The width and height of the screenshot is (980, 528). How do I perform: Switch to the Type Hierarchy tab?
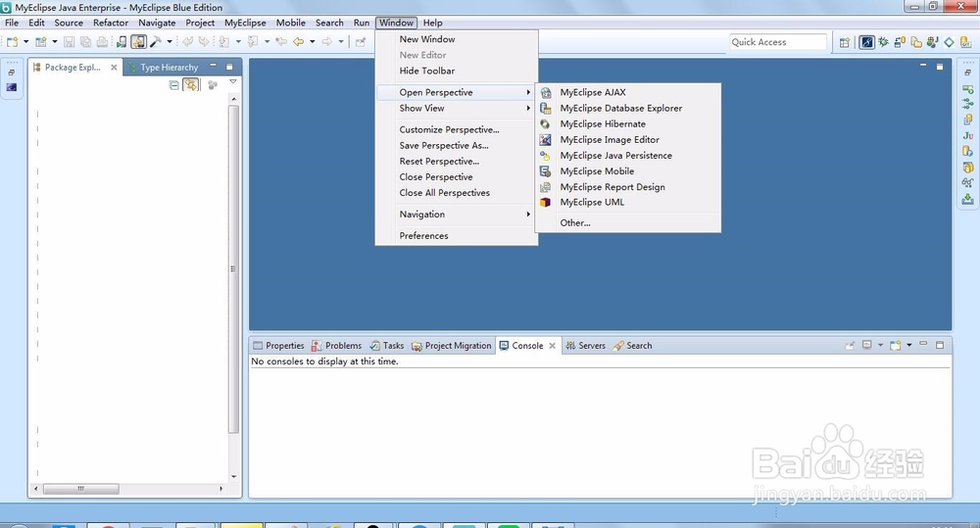tap(163, 67)
